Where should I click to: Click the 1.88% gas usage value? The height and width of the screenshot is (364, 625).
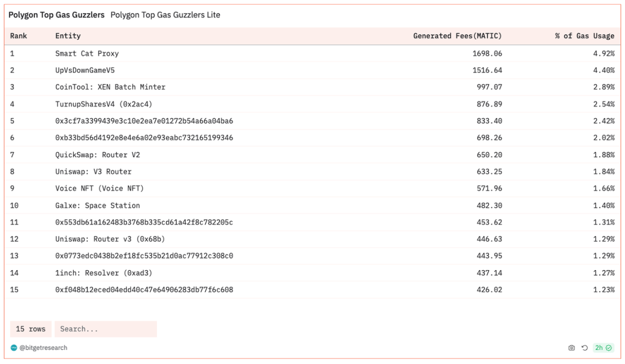[x=604, y=155]
